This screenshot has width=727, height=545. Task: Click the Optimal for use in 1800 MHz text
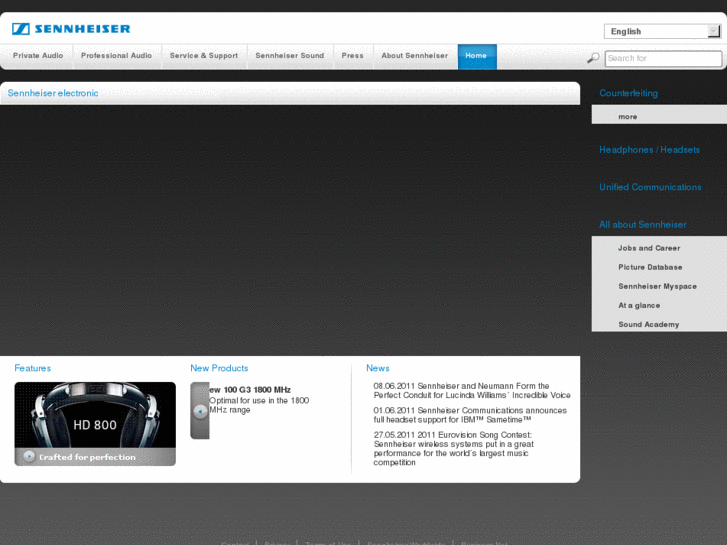point(259,405)
